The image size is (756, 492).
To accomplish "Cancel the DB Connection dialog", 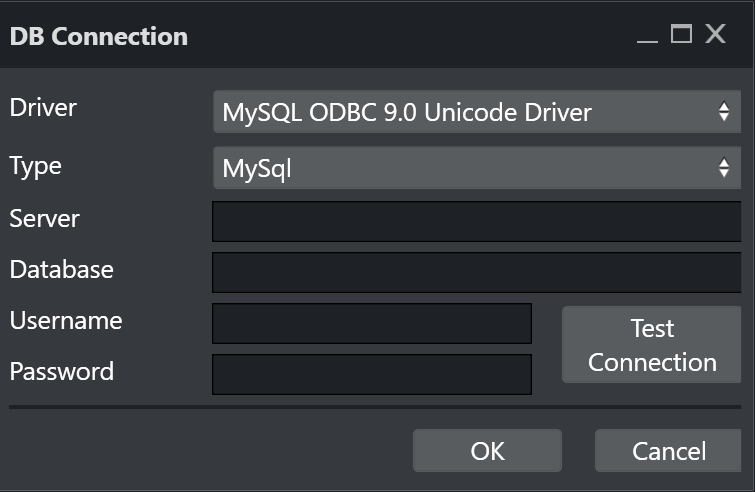I will (x=669, y=451).
